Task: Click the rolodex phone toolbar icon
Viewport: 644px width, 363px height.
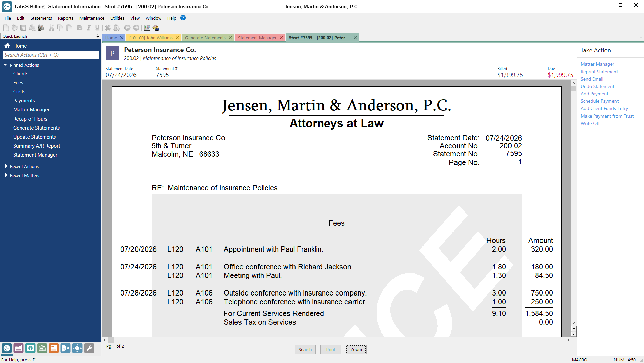Action: pos(41,28)
